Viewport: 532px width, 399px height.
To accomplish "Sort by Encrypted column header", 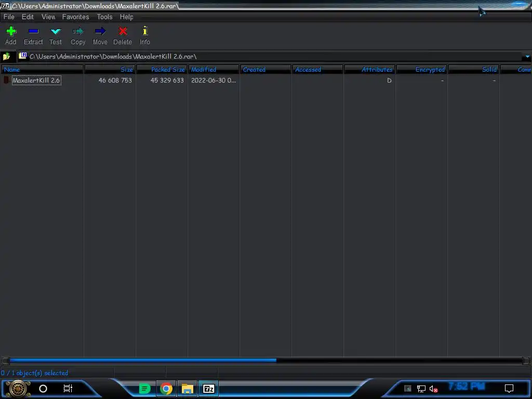I will click(421, 69).
